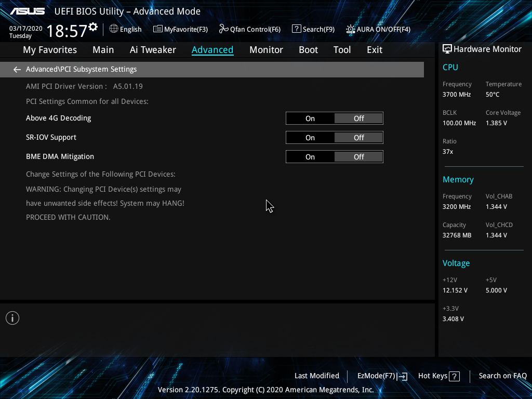Click the 3200 MHz memory frequency value
This screenshot has width=532, height=399.
[456, 207]
